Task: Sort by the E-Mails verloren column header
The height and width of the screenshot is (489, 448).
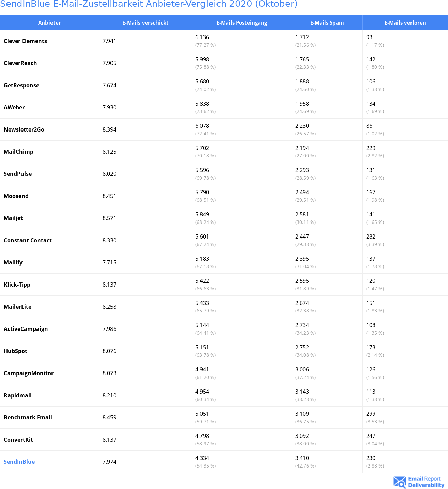Action: click(x=405, y=22)
